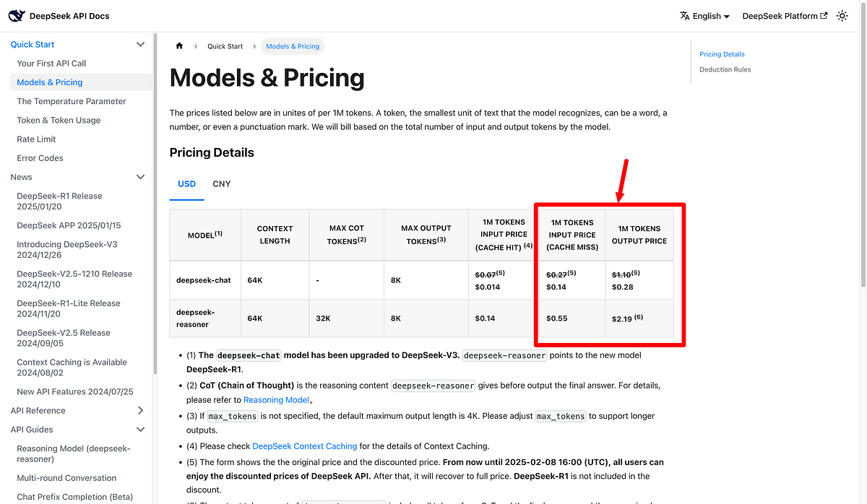Click the API Guides sidebar heading

click(x=32, y=429)
